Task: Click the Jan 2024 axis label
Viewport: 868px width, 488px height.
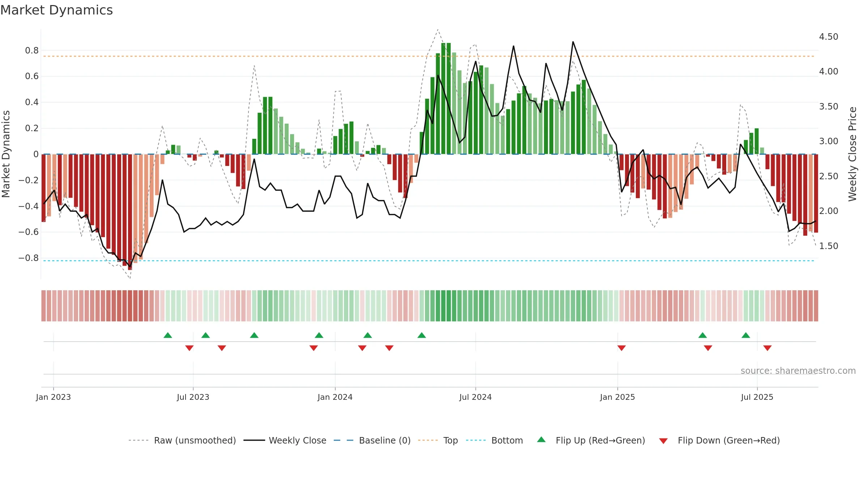Action: (335, 397)
